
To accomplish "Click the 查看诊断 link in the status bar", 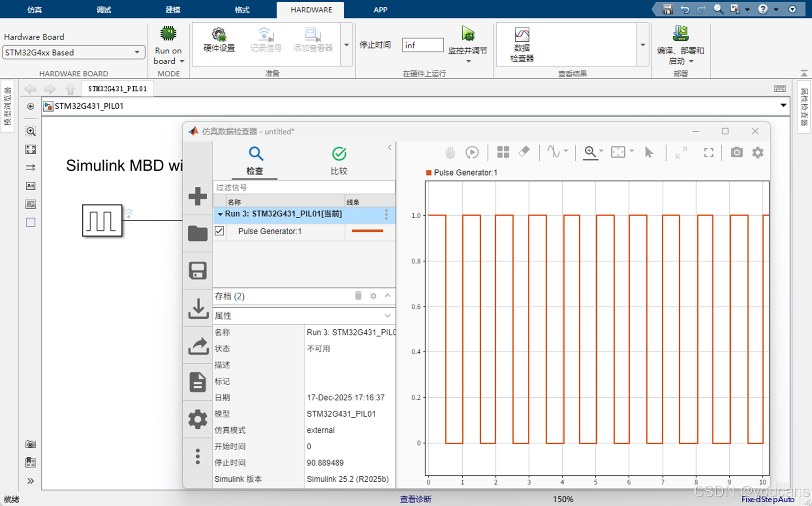I will coord(415,499).
